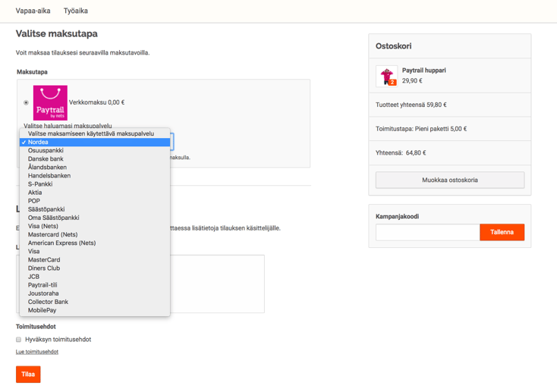Select placeholder 'Valitse maksamiseen käytettävä maksupalvelu' entry
This screenshot has height=392, width=557.
pyautogui.click(x=95, y=133)
